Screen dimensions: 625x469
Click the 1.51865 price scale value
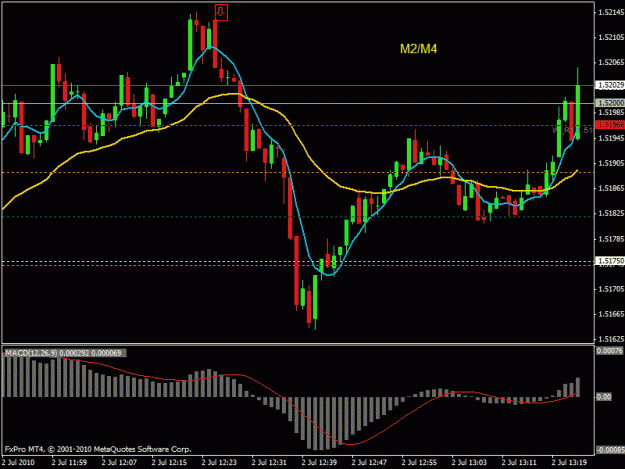(611, 188)
